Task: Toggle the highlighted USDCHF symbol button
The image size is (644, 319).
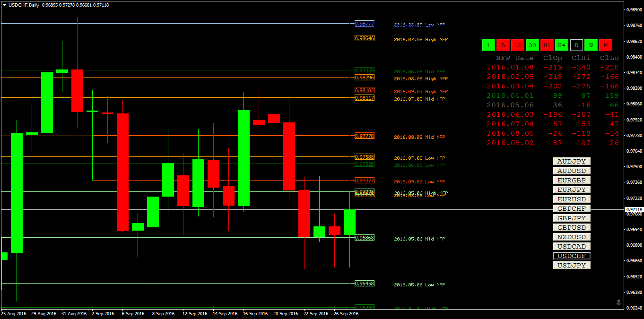Action: click(x=571, y=255)
